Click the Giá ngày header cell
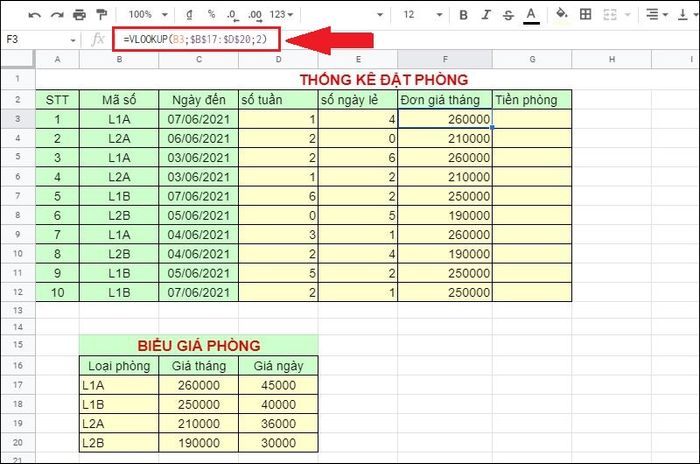The width and height of the screenshot is (700, 464). (x=278, y=366)
